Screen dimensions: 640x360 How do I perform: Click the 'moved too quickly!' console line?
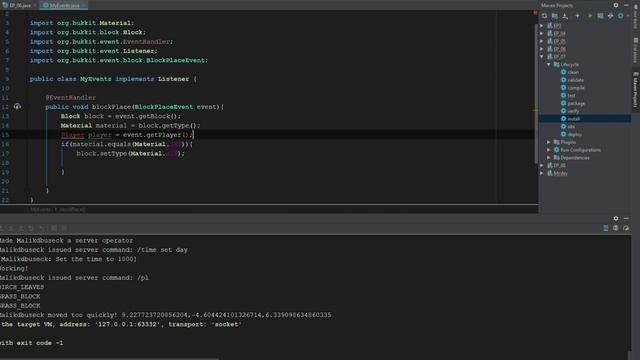(166, 315)
